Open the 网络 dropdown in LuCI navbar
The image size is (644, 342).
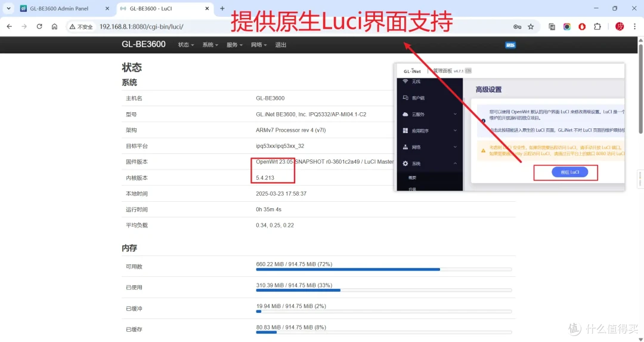[x=259, y=45]
